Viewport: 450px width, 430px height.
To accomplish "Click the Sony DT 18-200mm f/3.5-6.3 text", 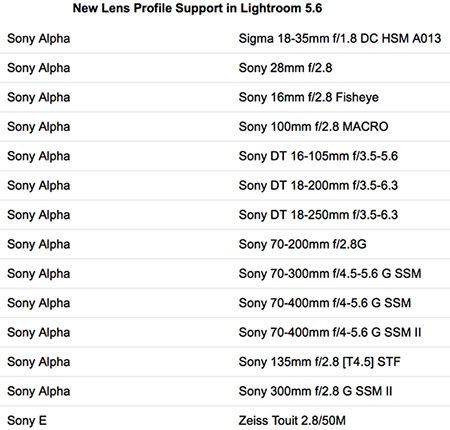I will click(318, 185).
